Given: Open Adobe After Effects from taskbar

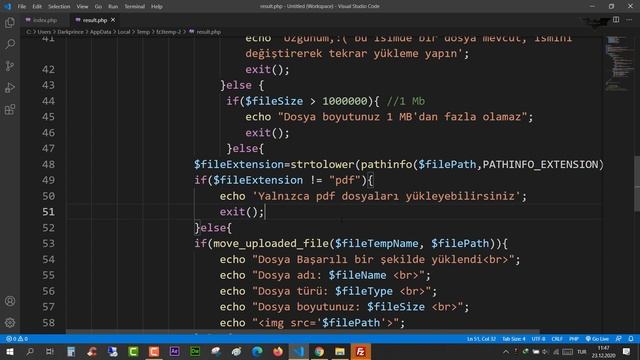Looking at the screenshot, I should [x=174, y=351].
